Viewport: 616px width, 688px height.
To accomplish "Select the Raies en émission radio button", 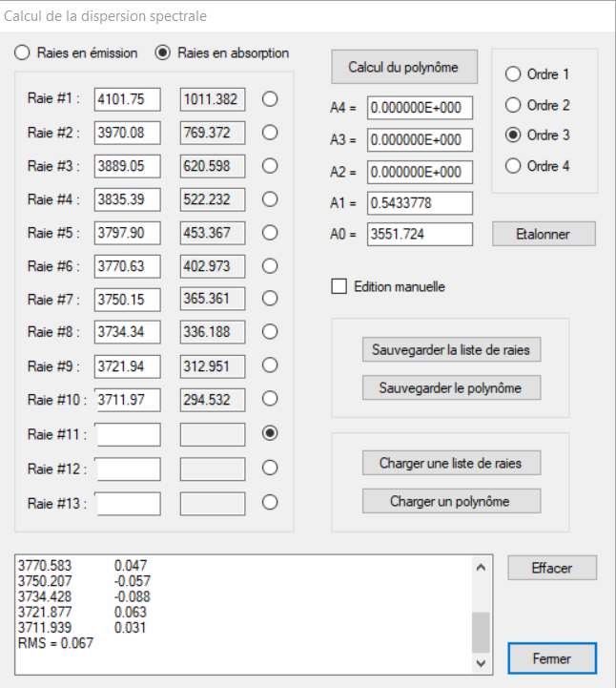I will click(22, 52).
